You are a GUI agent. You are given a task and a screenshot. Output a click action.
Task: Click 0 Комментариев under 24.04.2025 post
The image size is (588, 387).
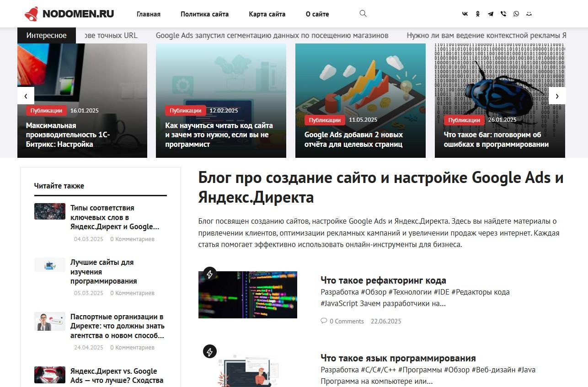pos(132,348)
